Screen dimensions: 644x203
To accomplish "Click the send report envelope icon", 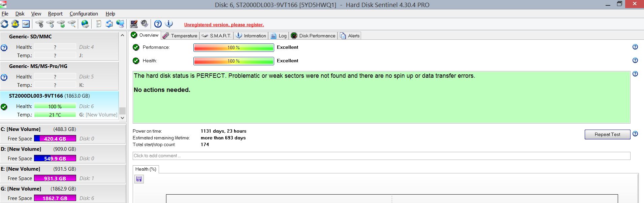I will point(109,24).
